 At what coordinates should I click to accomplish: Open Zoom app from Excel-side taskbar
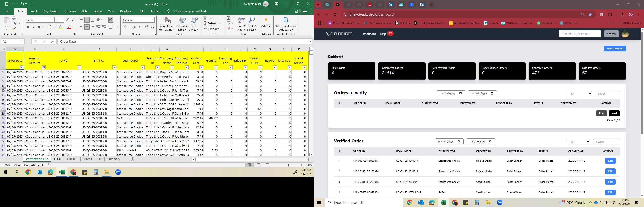click(118, 172)
